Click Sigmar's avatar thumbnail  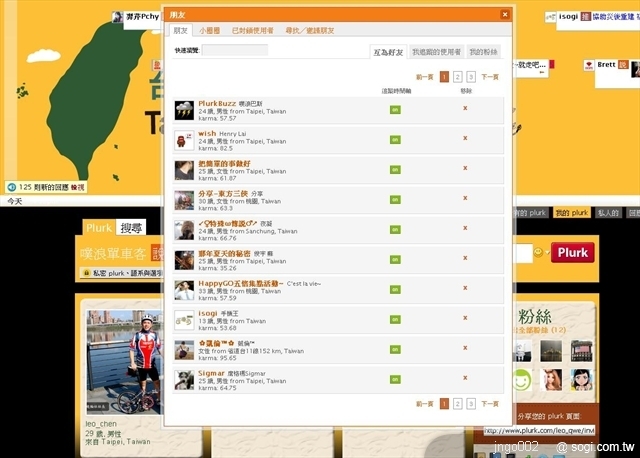click(x=183, y=380)
